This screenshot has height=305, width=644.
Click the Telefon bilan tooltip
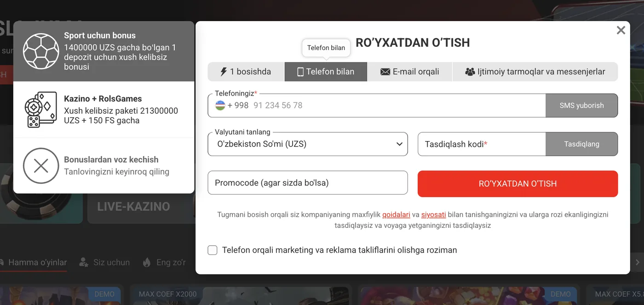326,48
